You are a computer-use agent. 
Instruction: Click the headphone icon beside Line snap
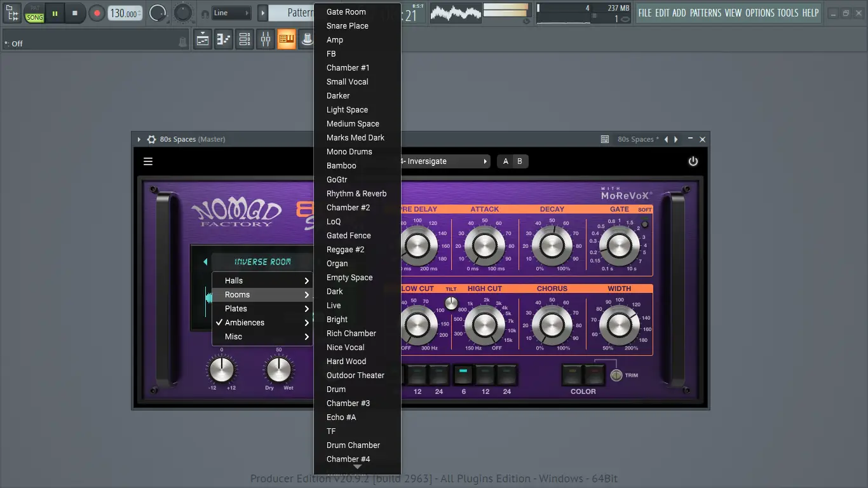(205, 13)
